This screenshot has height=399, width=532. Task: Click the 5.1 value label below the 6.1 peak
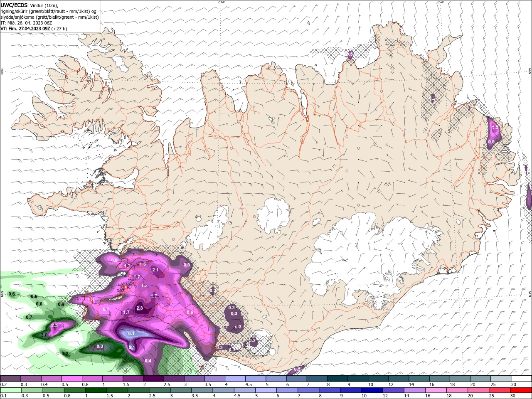click(x=132, y=347)
